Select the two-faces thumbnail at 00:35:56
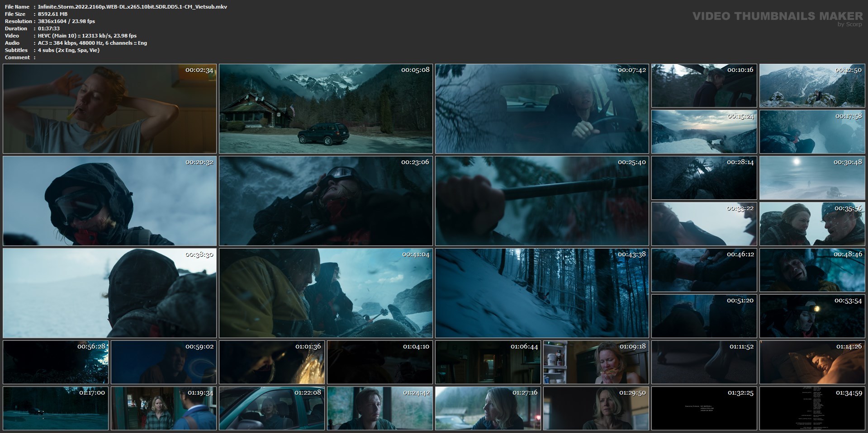The image size is (868, 433). pyautogui.click(x=812, y=224)
